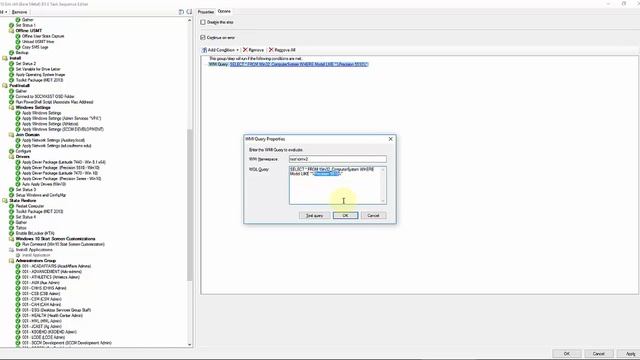Image resolution: width=640 pixels, height=360 pixels.
Task: Select Auto Apply Drivers (Win10) step
Action: click(44, 184)
